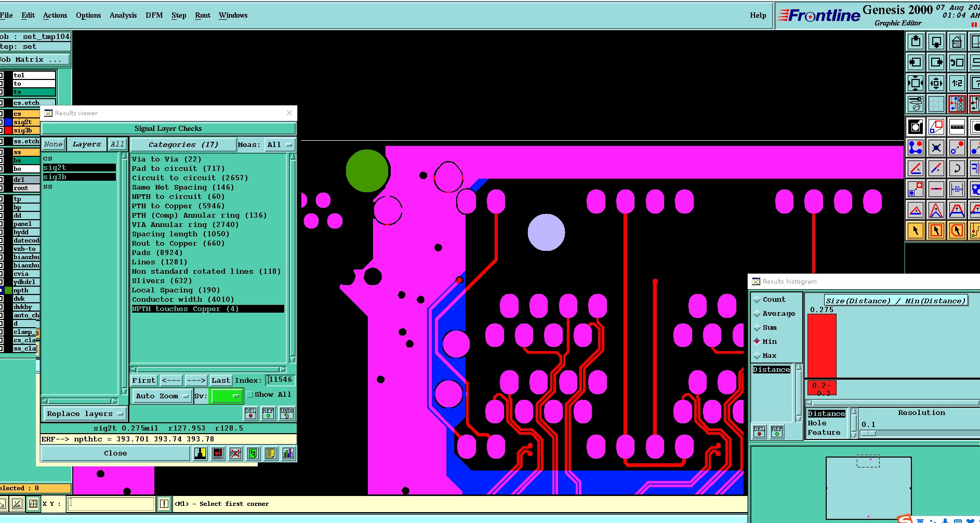
Task: Click the plain arrow select tool icon
Action: click(916, 230)
